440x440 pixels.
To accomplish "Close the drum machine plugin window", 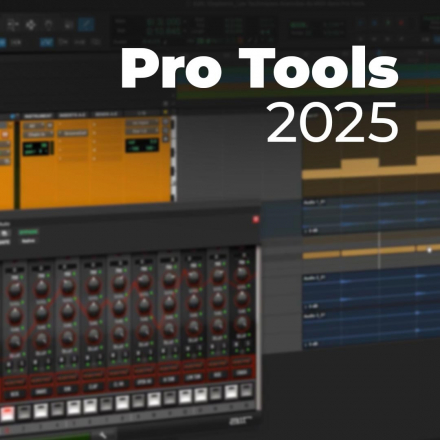I will point(256,219).
